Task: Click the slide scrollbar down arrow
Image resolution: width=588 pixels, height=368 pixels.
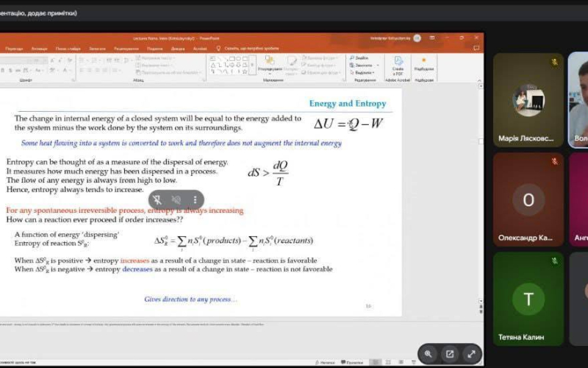Action: click(x=481, y=301)
